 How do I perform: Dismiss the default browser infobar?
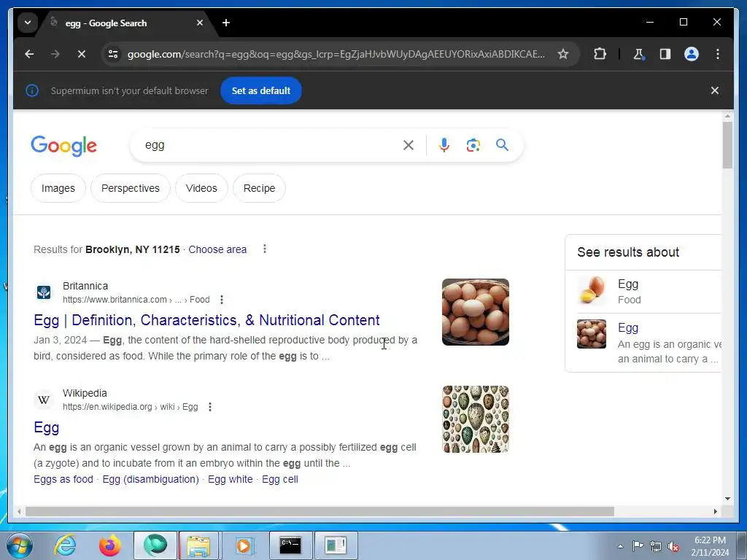tap(715, 90)
